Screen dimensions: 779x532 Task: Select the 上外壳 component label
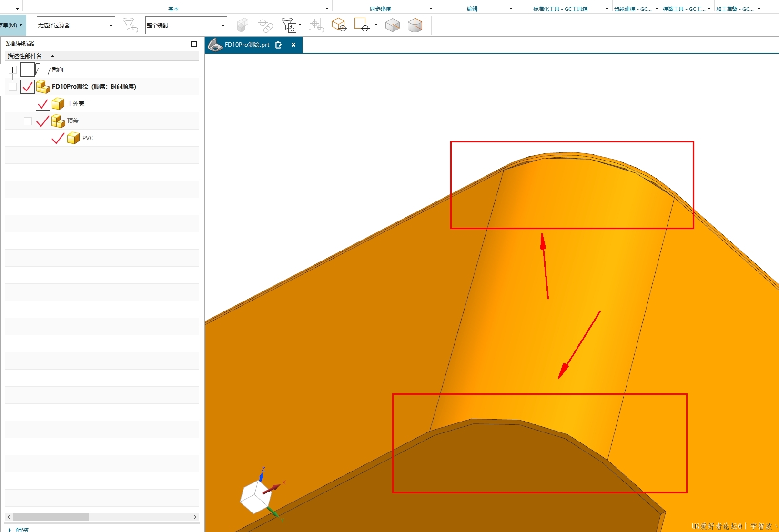coord(76,104)
